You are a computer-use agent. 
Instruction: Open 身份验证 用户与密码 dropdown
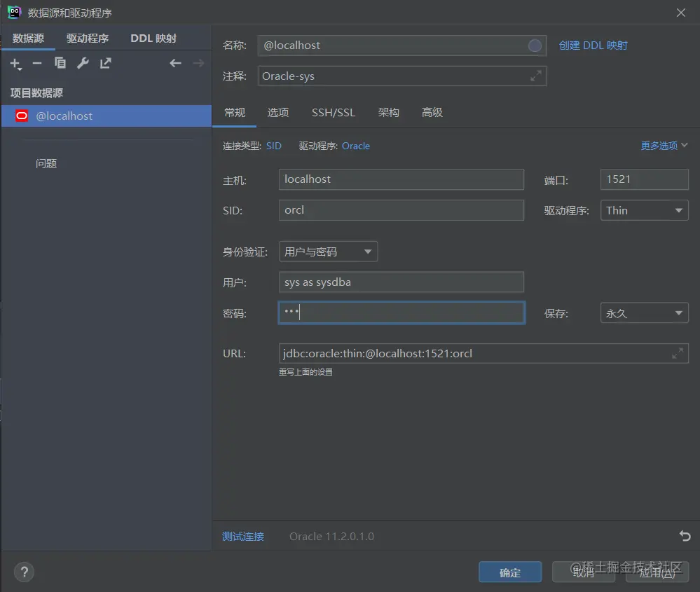(x=328, y=252)
